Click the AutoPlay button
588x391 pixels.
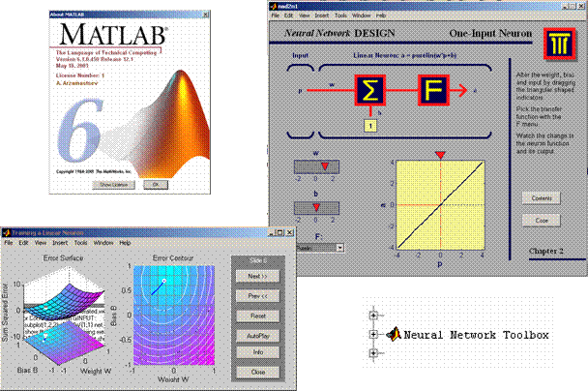click(257, 336)
